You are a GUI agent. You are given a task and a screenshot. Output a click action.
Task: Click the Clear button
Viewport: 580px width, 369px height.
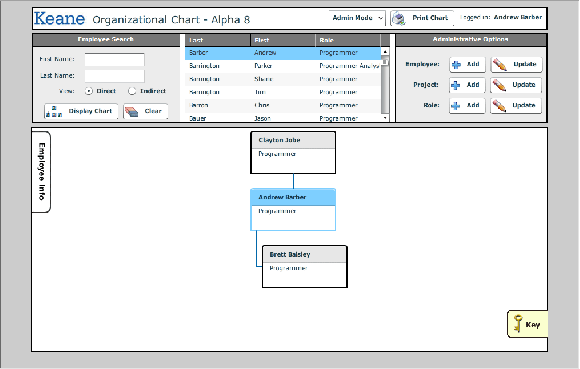pos(145,111)
